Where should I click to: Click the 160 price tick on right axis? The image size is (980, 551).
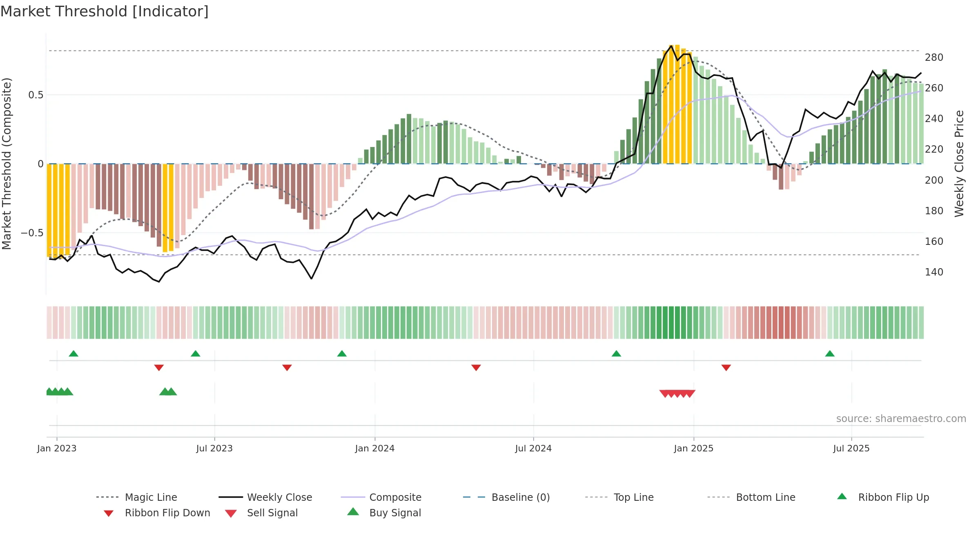tap(934, 241)
